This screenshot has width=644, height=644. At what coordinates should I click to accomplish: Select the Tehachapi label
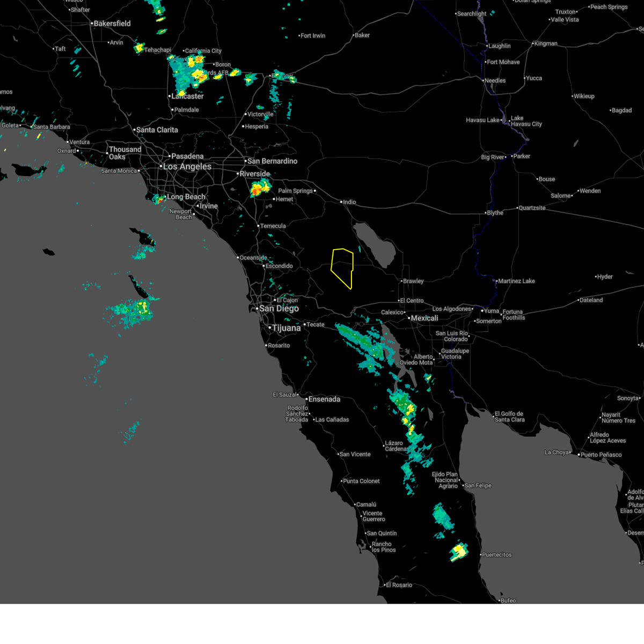coord(157,50)
